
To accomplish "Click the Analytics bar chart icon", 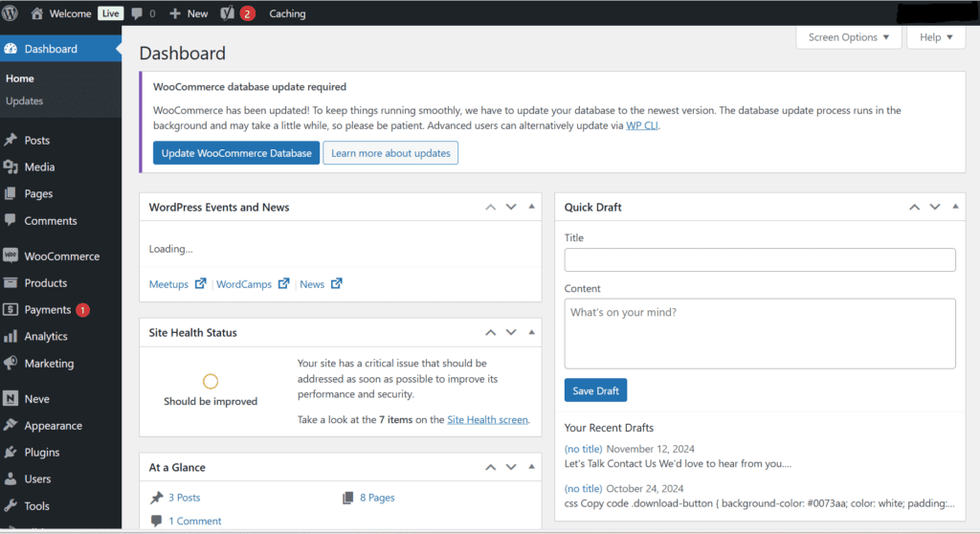I will pyautogui.click(x=11, y=337).
